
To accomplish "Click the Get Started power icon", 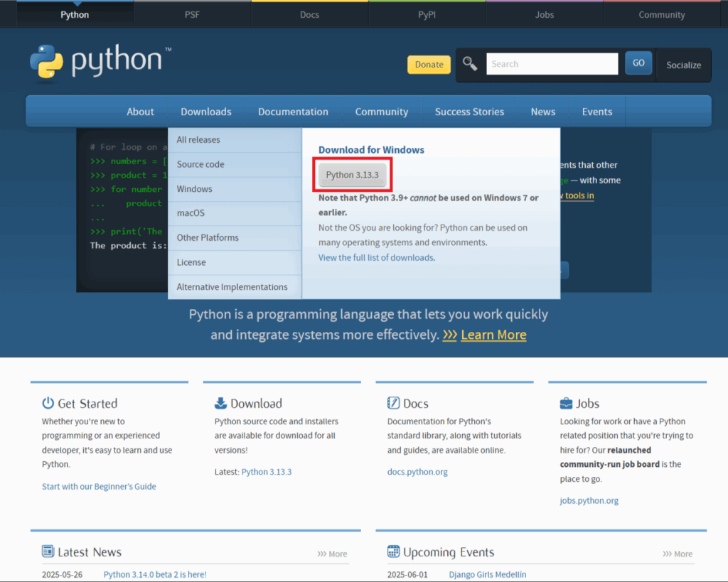I will [48, 403].
